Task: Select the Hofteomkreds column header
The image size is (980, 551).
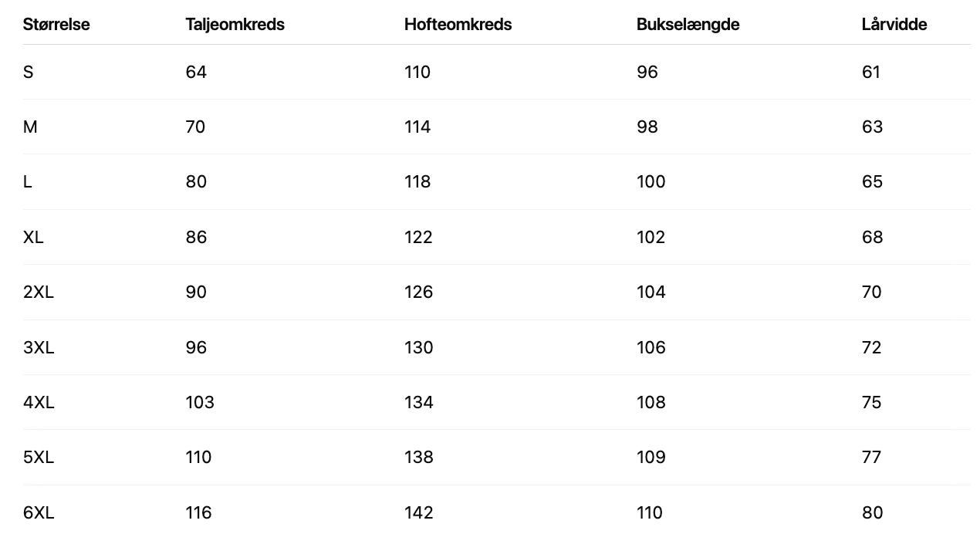Action: pyautogui.click(x=458, y=25)
